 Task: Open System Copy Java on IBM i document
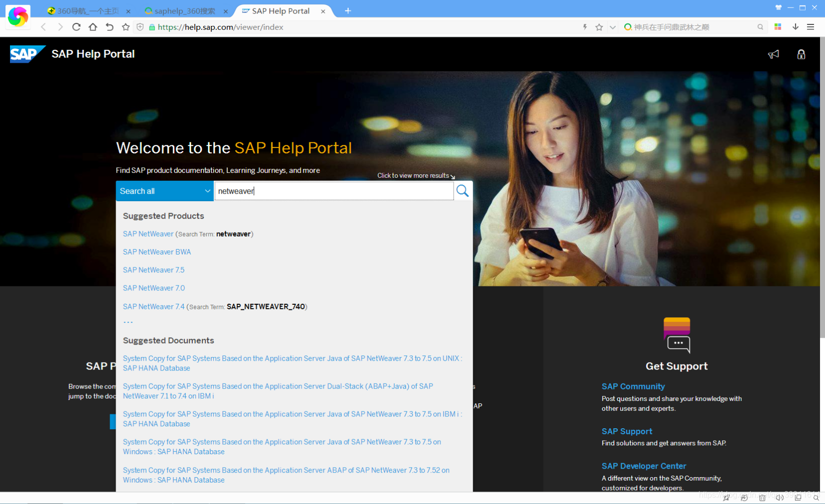coord(292,419)
